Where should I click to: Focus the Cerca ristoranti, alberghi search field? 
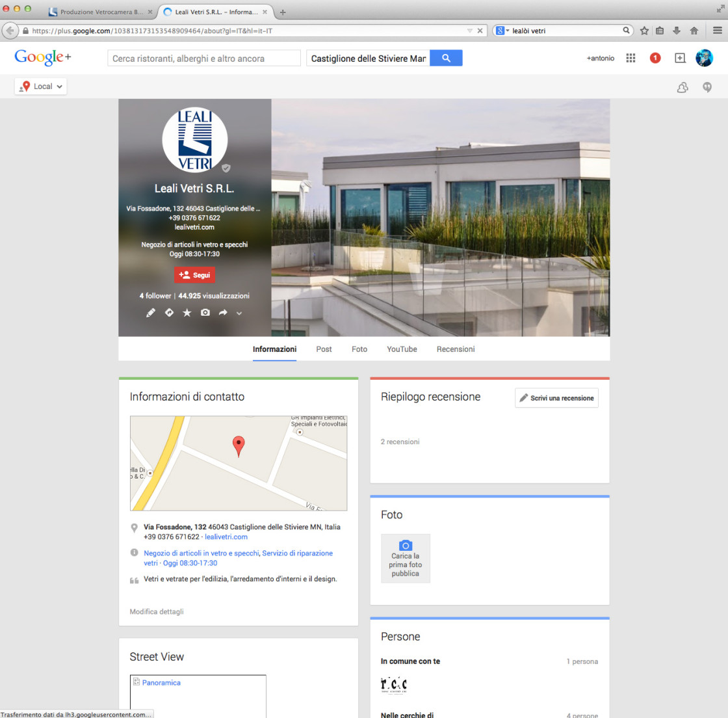point(204,58)
